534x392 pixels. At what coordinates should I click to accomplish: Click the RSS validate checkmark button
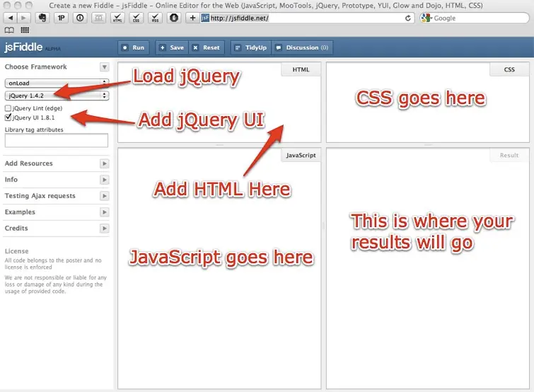(155, 18)
